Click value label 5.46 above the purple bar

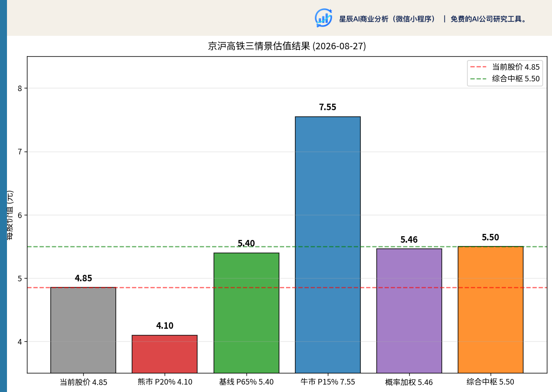pos(409,240)
